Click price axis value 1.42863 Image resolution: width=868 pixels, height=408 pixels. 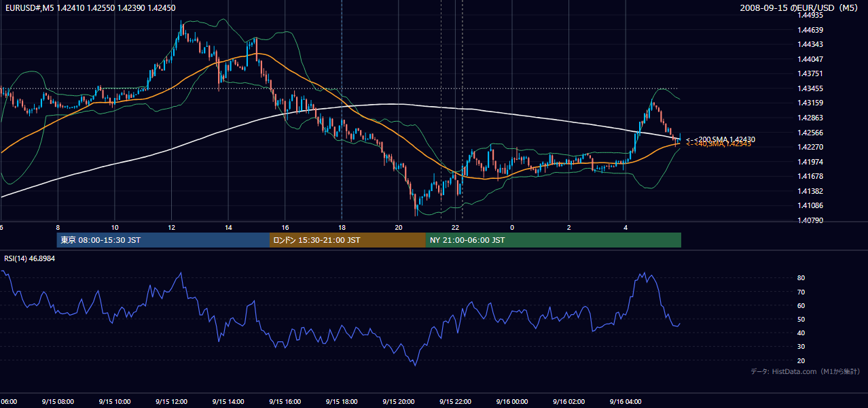pos(812,118)
